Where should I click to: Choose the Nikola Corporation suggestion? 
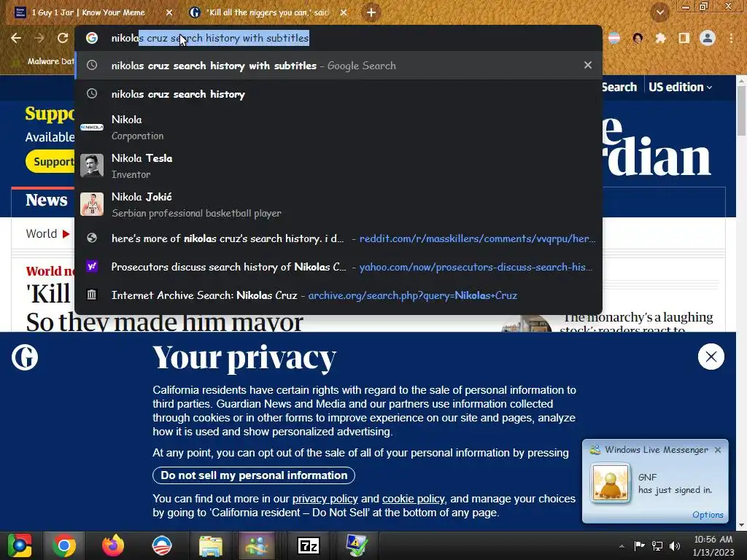338,127
